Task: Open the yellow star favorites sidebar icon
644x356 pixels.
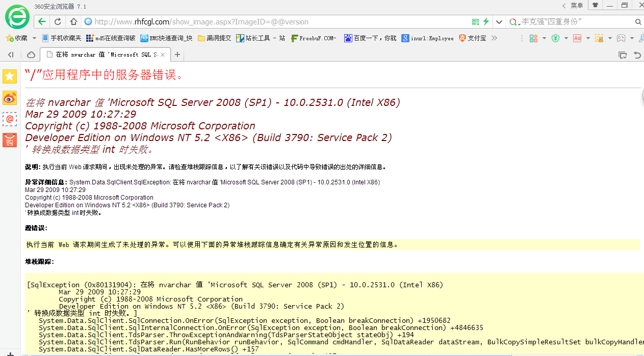Action: [x=10, y=76]
